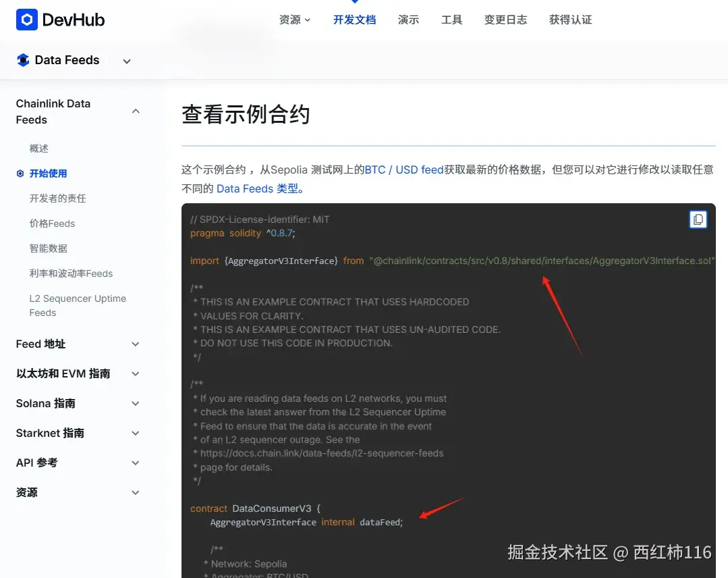728x578 pixels.
Task: Collapse the Chainlink Data Feeds section
Action: click(136, 111)
